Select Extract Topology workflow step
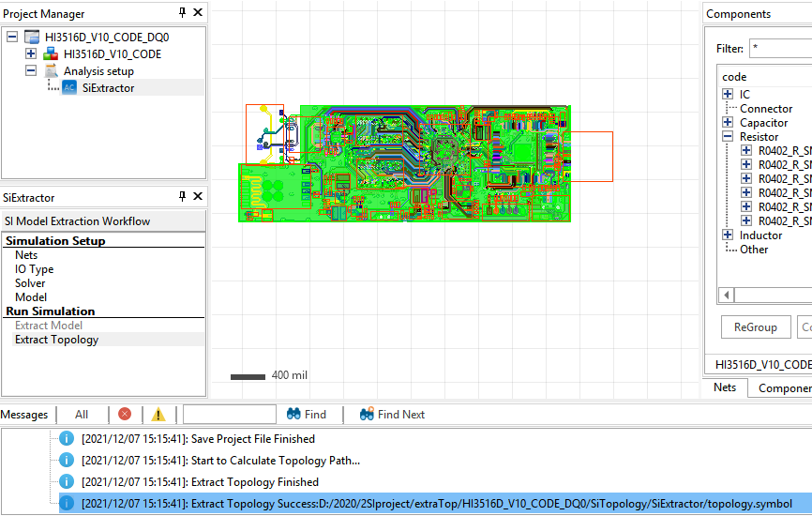This screenshot has width=812, height=516. pyautogui.click(x=56, y=340)
